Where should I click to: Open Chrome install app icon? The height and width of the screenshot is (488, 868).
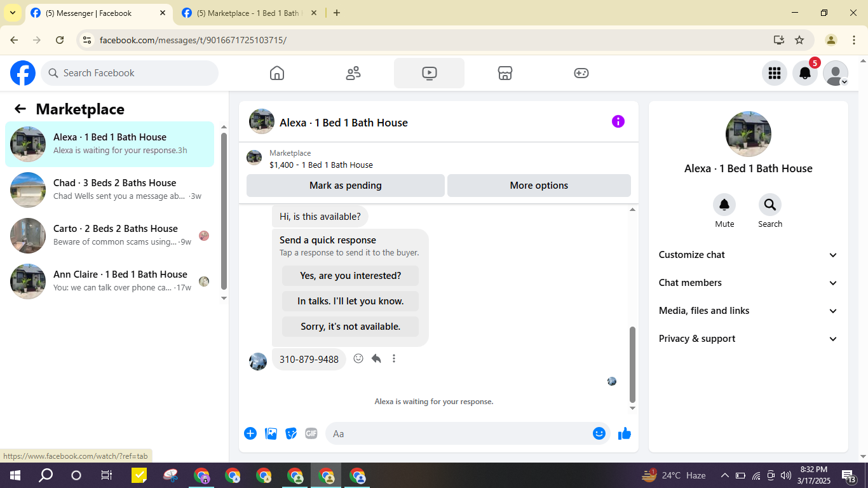(779, 40)
